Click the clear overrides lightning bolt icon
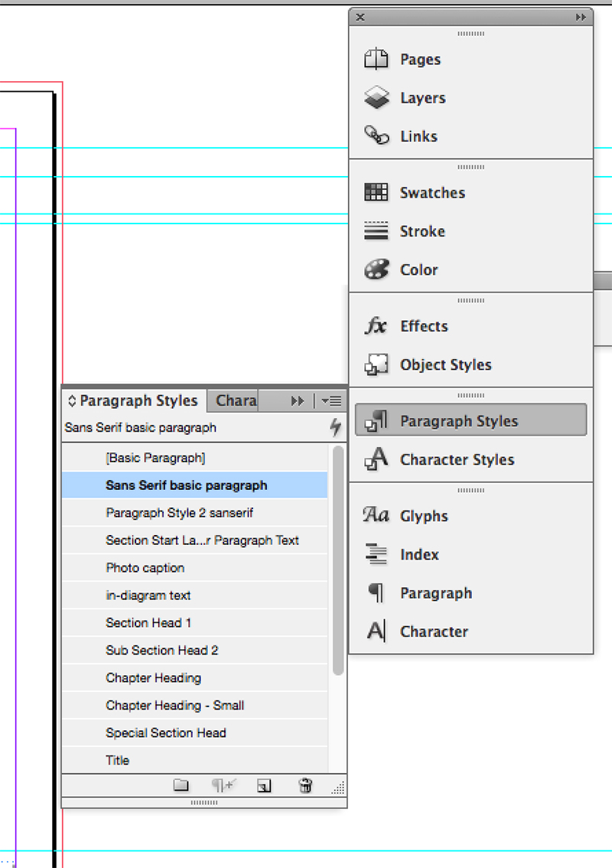This screenshot has height=868, width=612. (334, 428)
